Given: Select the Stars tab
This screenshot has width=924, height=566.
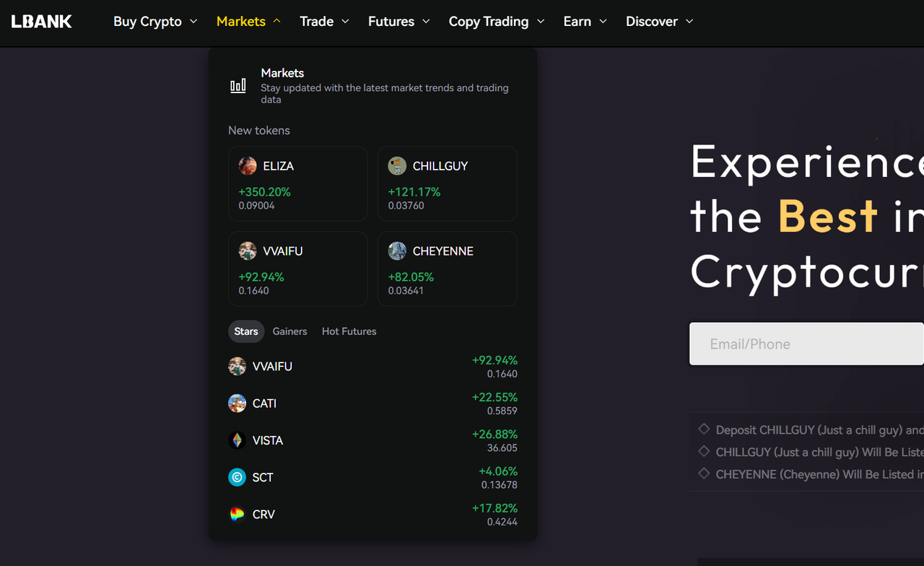Looking at the screenshot, I should (x=245, y=331).
